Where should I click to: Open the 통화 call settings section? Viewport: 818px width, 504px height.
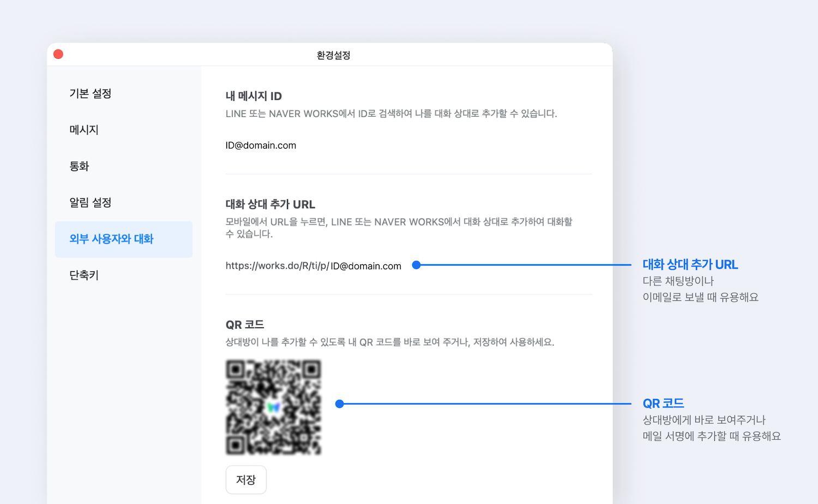[x=80, y=166]
